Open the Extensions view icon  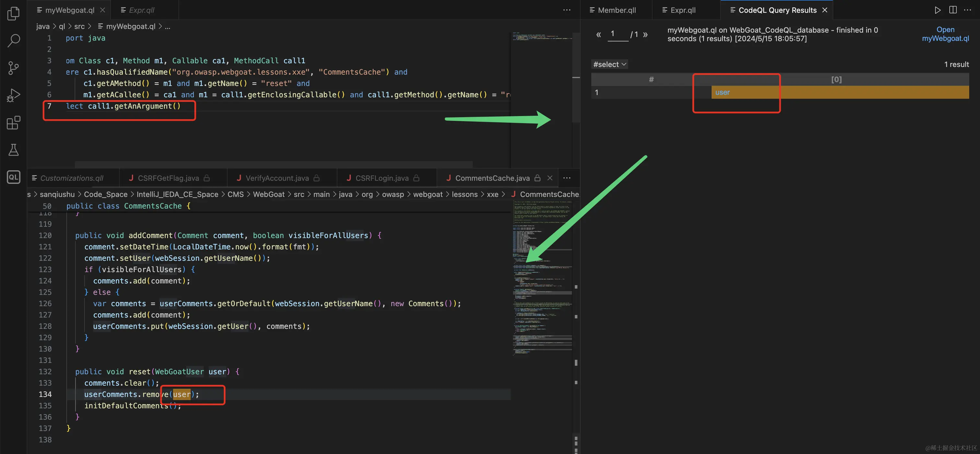tap(14, 122)
